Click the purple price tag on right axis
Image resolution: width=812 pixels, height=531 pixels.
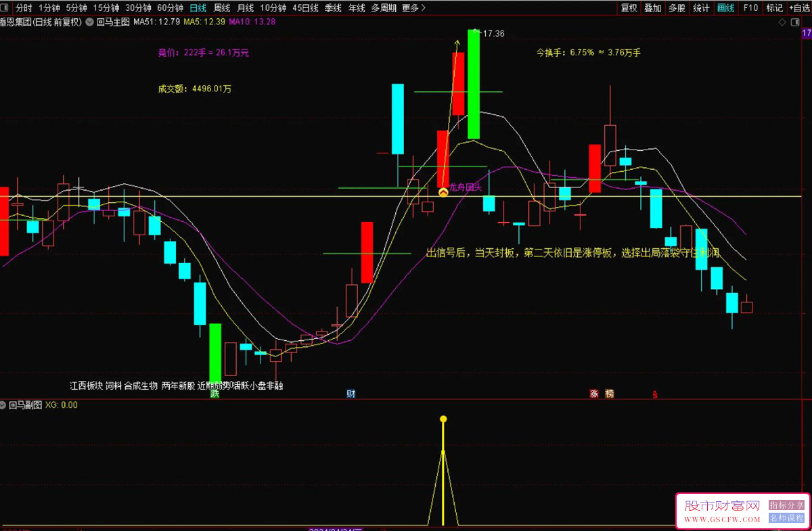807,32
